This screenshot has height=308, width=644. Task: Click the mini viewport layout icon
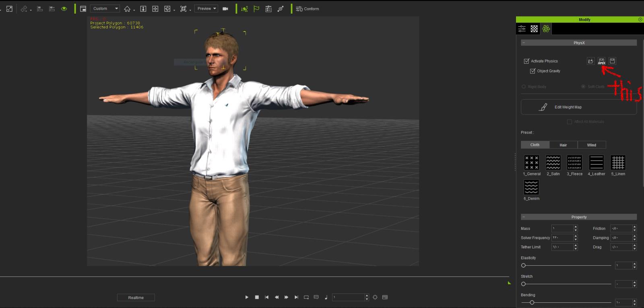83,8
